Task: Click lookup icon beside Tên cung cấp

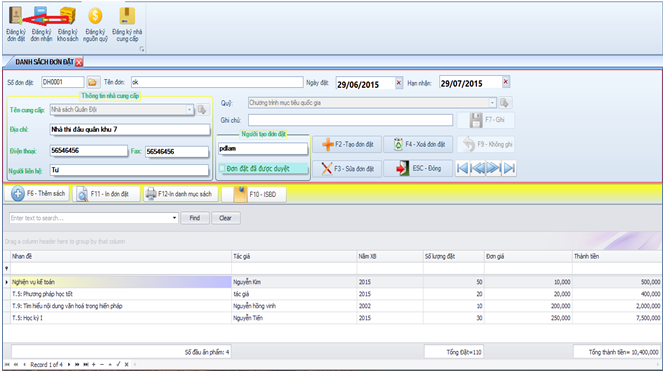Action: (202, 109)
